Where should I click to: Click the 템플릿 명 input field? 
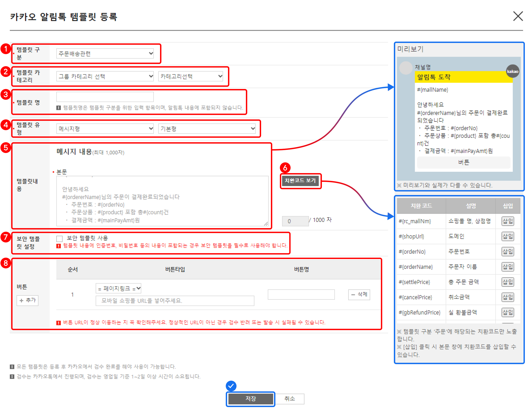pos(105,97)
